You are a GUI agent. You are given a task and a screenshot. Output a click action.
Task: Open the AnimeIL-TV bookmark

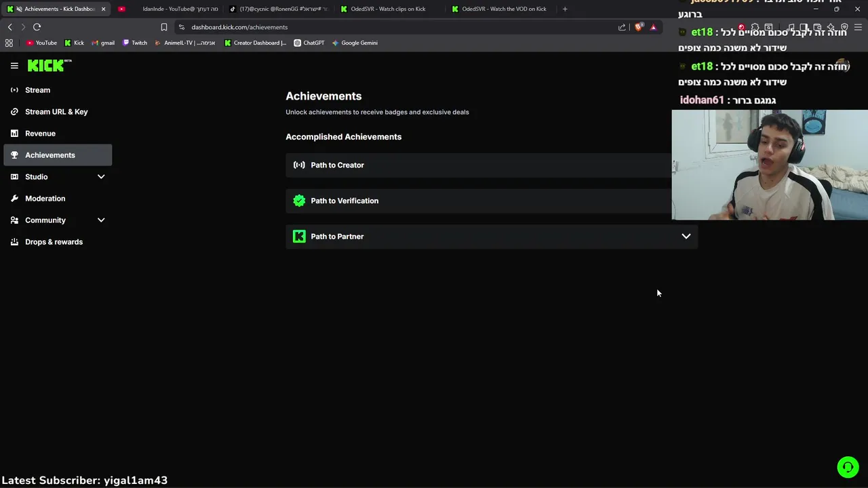pyautogui.click(x=184, y=43)
